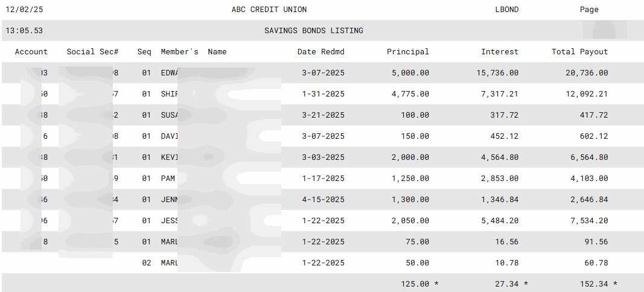Screen dimensions: 644x292
Task: Click the 4,775.00 principal amount
Action: [410, 94]
